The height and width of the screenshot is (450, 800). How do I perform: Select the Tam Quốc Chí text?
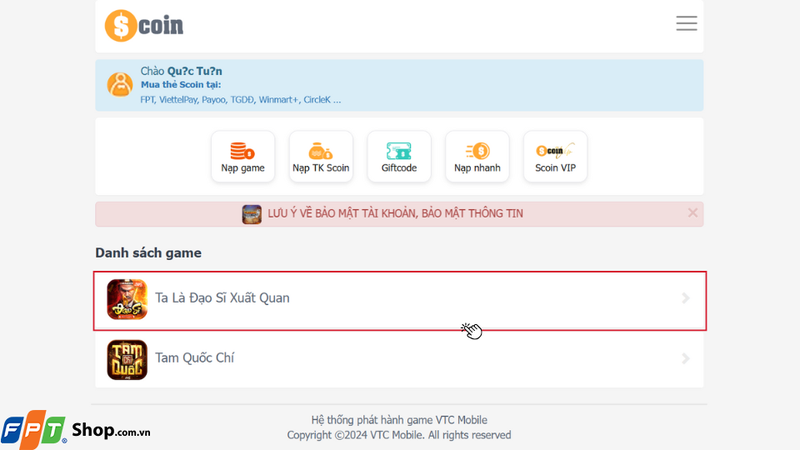point(194,358)
